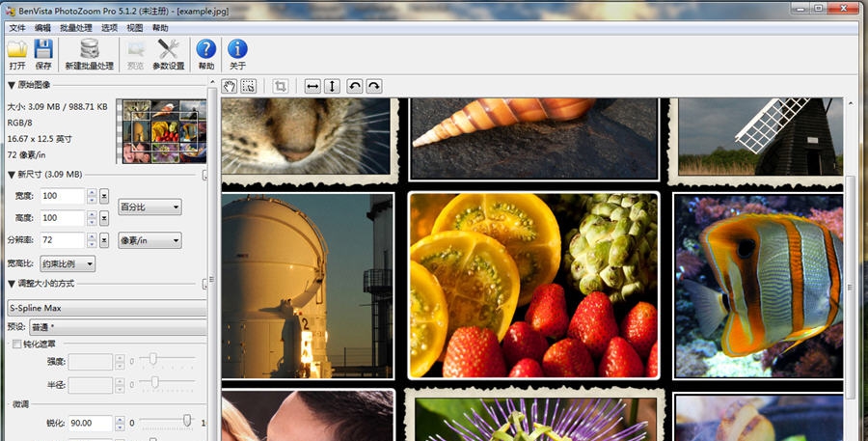The height and width of the screenshot is (441, 868).
Task: Click the 锐化 field showing 90.00
Action: coord(91,423)
